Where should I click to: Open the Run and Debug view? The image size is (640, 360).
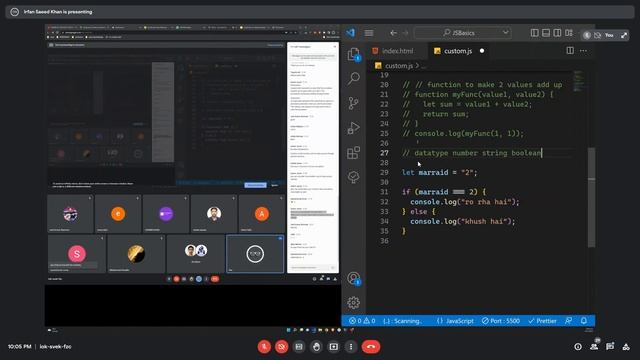click(x=353, y=128)
